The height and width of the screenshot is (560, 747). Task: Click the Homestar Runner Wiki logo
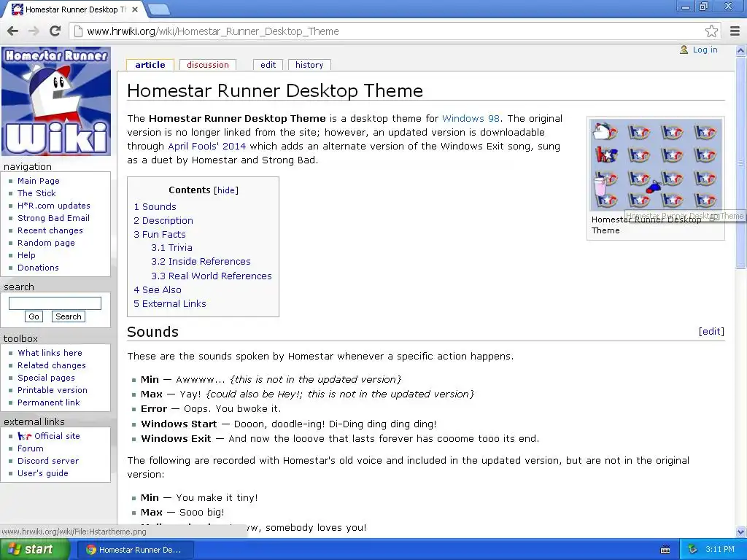[x=56, y=101]
